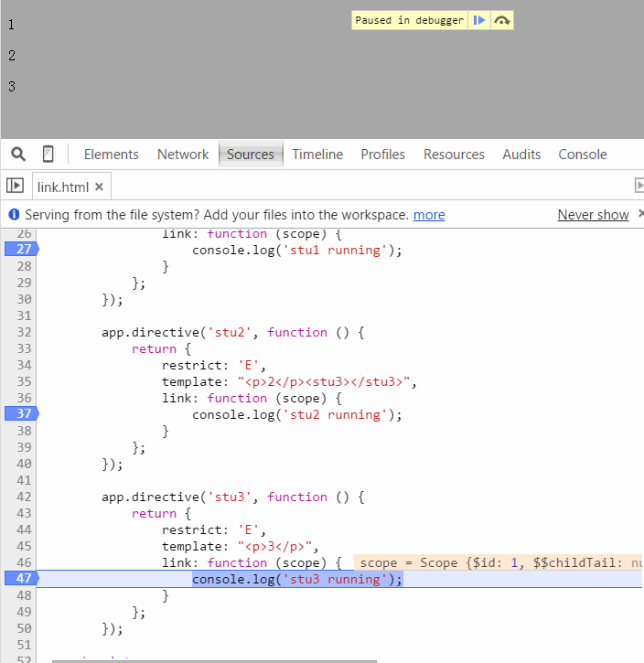Click 'Never show' in the infobar

pos(593,215)
